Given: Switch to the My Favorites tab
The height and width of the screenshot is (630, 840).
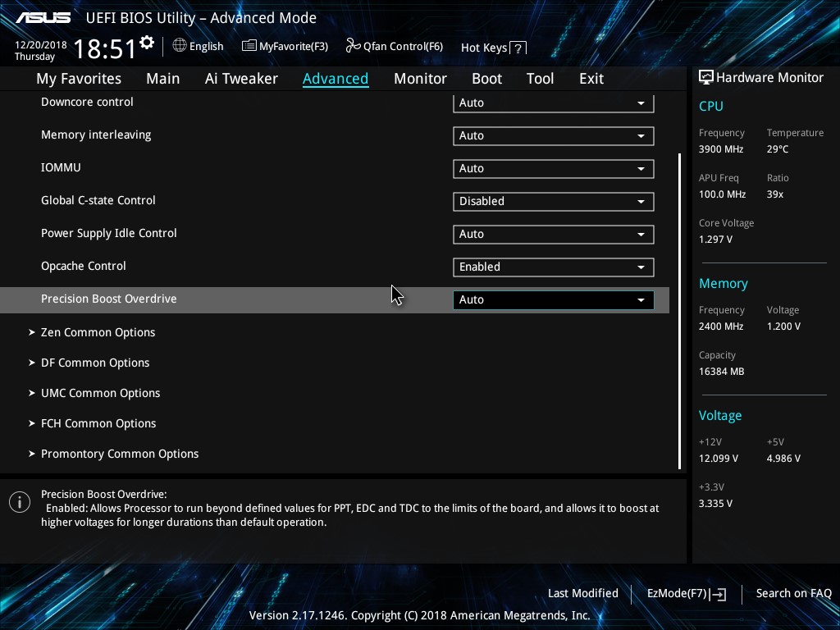Looking at the screenshot, I should click(79, 79).
